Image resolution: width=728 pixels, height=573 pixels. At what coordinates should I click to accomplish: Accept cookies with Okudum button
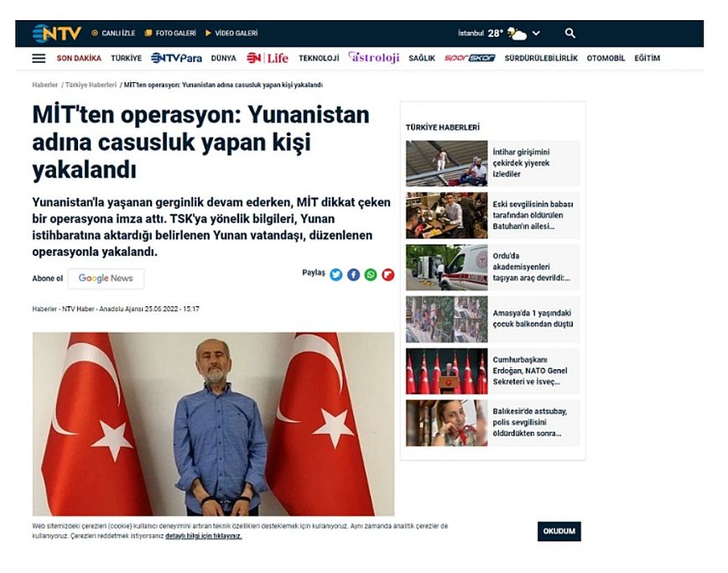559,531
